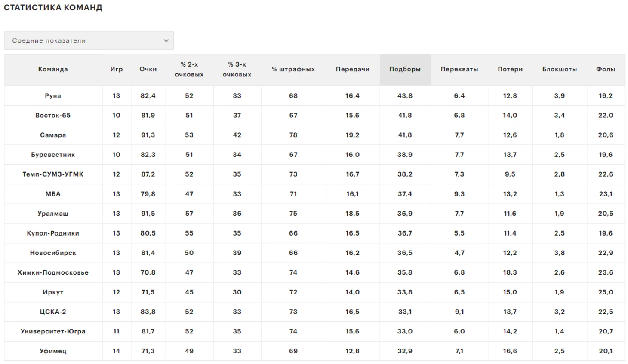The image size is (628, 364).
Task: Sort by '% 3-х очковых' column header
Action: pyautogui.click(x=237, y=69)
